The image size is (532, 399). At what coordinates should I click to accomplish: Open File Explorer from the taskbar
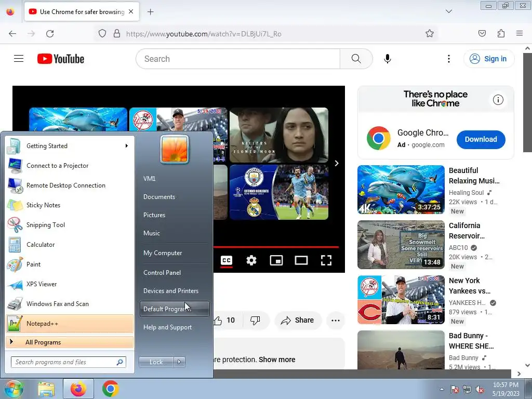point(46,389)
